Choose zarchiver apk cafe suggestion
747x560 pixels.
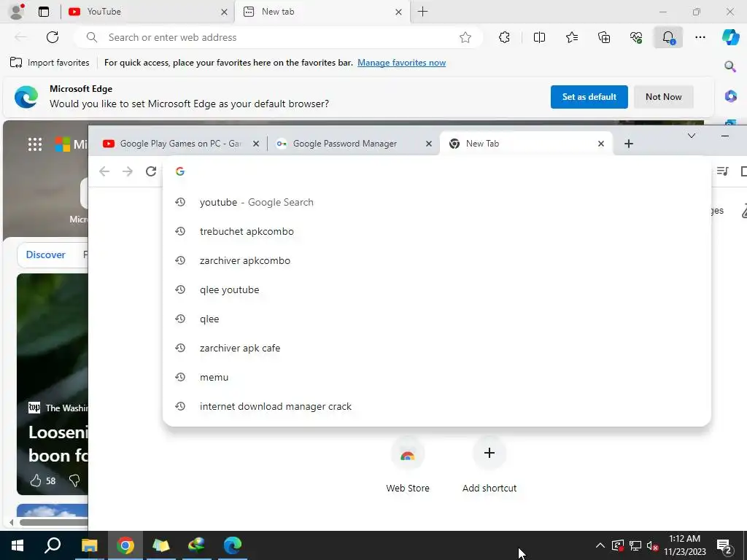(437, 348)
